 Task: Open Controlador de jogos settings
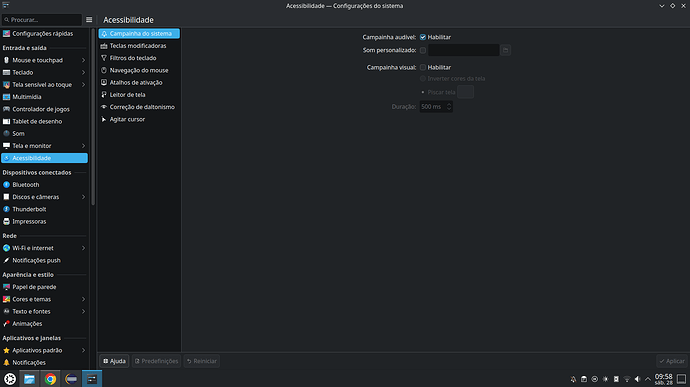(44, 109)
